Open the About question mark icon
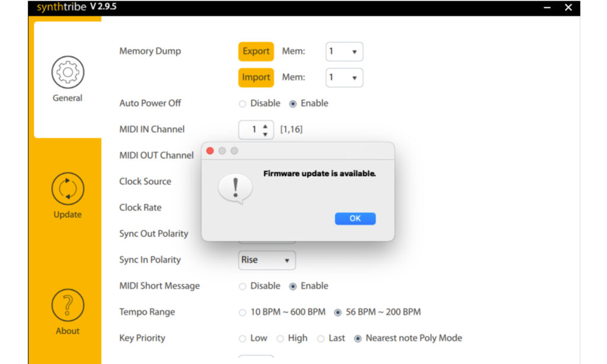This screenshot has width=607, height=364. click(x=68, y=305)
